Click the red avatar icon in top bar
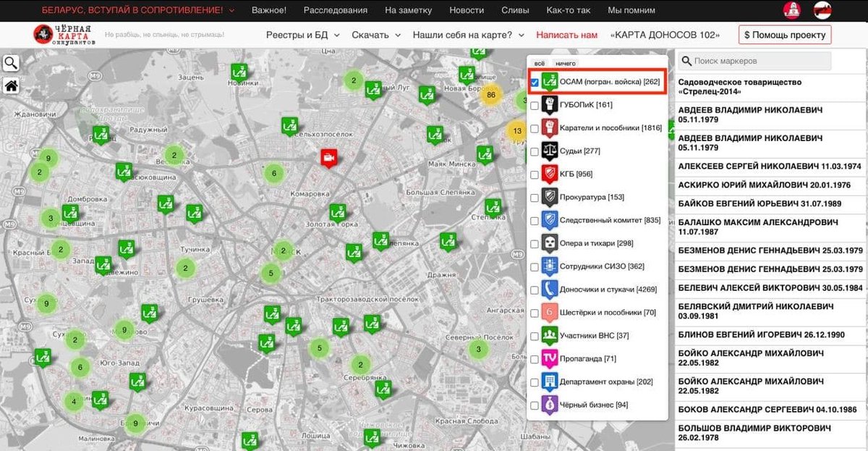This screenshot has height=451, width=868. pos(792,10)
